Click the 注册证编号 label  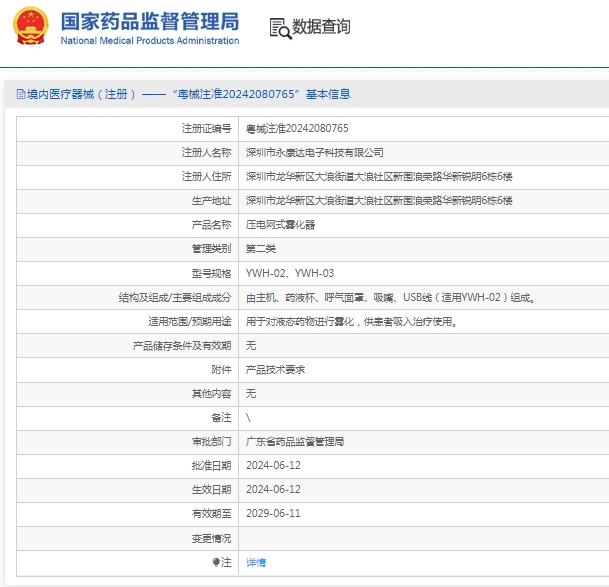[206, 129]
